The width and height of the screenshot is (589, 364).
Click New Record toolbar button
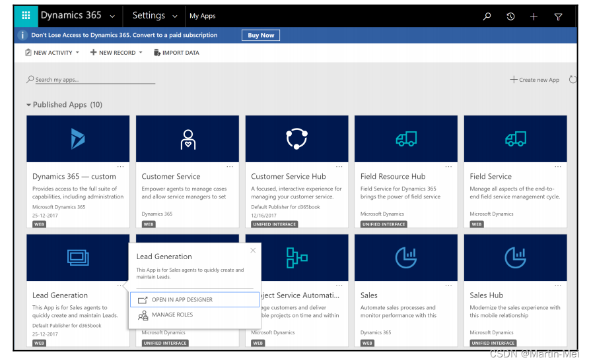coord(113,53)
